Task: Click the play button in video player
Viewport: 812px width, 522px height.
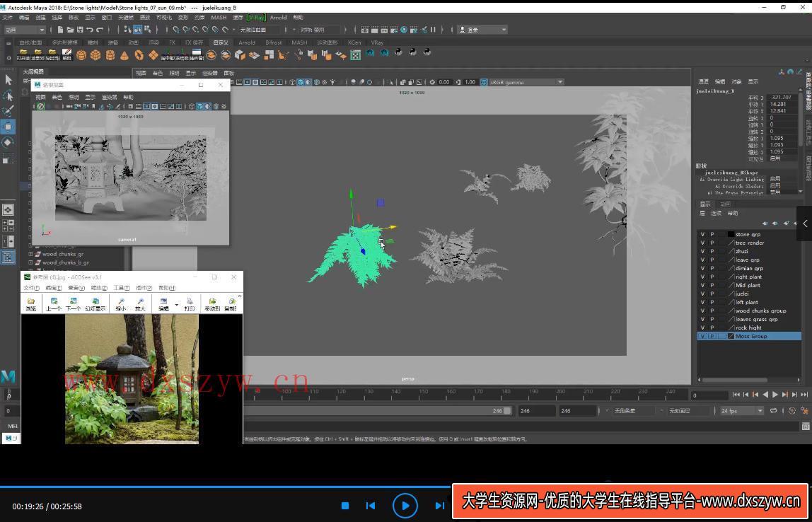Action: click(405, 506)
